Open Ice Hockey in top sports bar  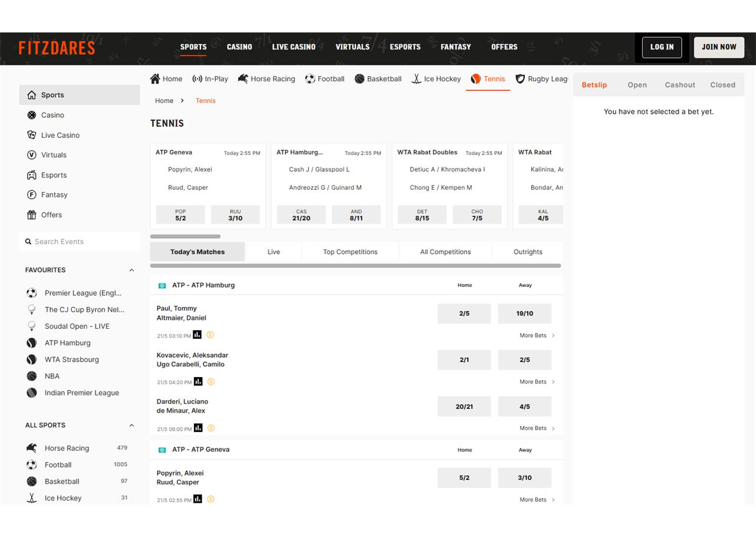click(436, 79)
